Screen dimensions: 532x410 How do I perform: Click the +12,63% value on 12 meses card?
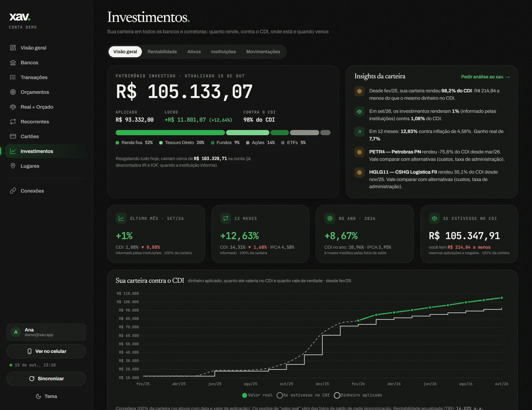point(239,236)
